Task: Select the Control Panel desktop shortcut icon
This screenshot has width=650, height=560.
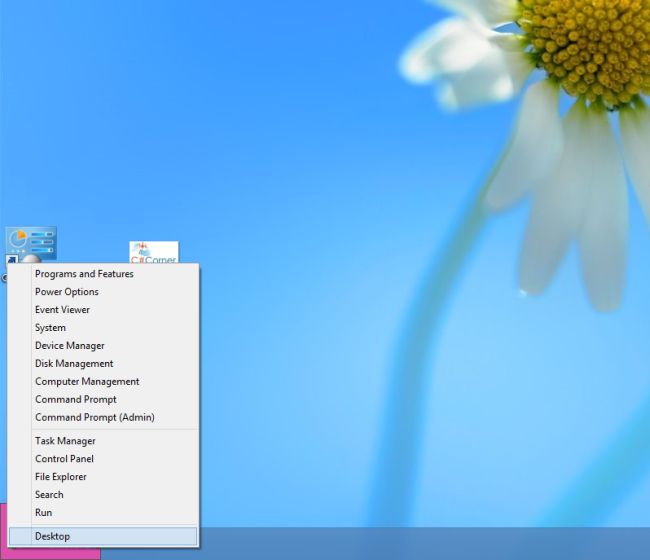Action: tap(31, 245)
